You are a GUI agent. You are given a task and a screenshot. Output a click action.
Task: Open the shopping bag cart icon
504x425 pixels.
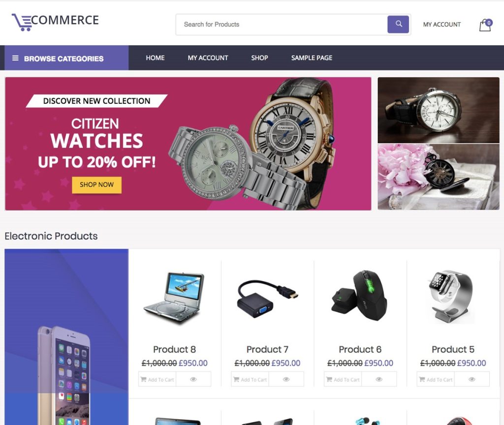point(485,25)
